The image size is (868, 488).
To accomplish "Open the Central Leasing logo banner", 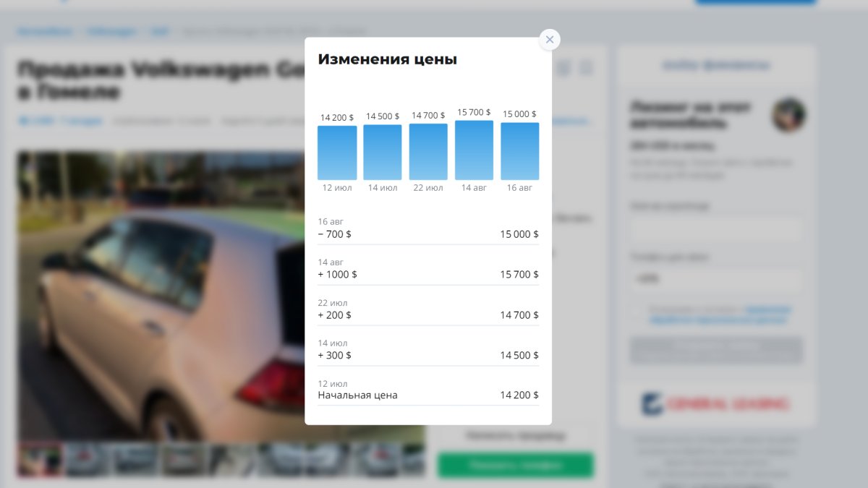I will click(716, 403).
